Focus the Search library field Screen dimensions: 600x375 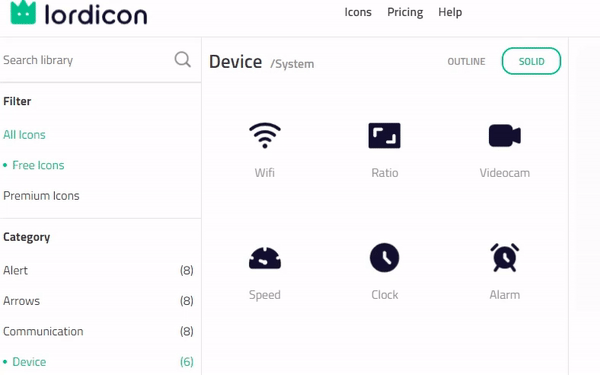coord(86,60)
